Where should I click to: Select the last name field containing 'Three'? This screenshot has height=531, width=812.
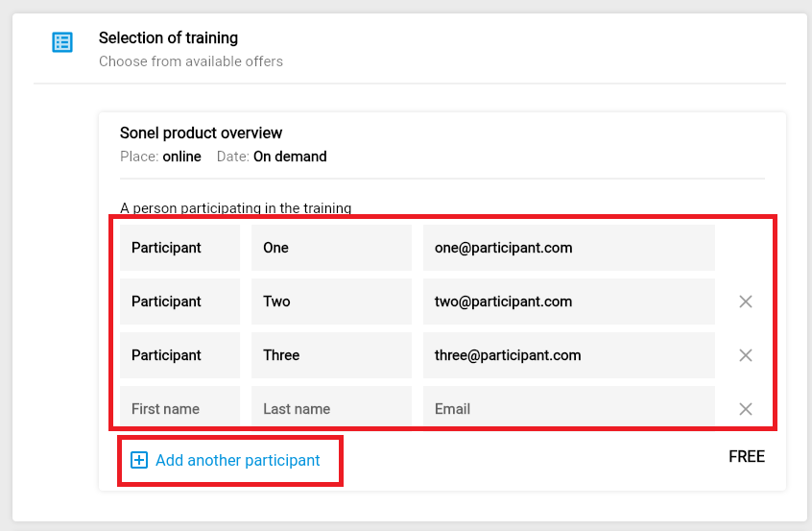click(331, 355)
